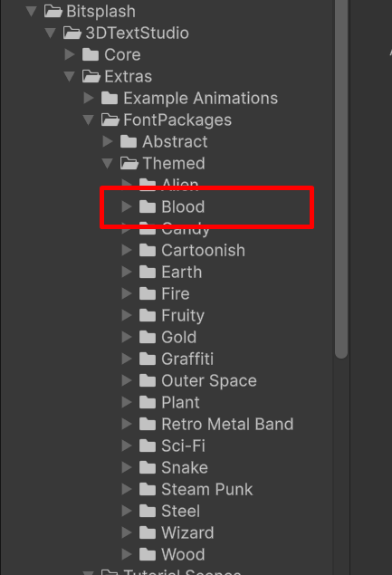Image resolution: width=392 pixels, height=575 pixels.
Task: Click the Wizard folder icon
Action: tap(148, 532)
